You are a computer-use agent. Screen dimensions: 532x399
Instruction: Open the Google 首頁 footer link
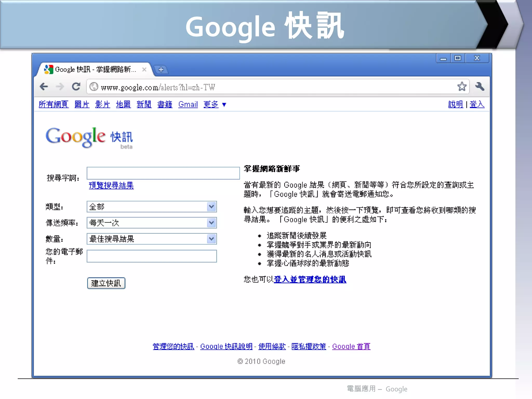[x=351, y=347]
